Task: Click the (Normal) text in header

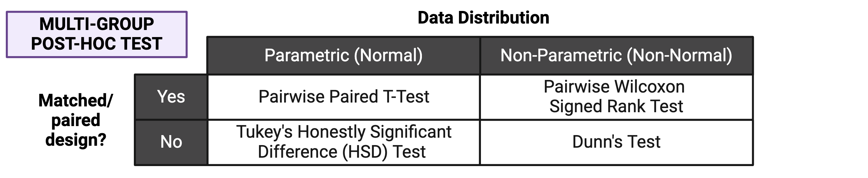Action: [388, 55]
